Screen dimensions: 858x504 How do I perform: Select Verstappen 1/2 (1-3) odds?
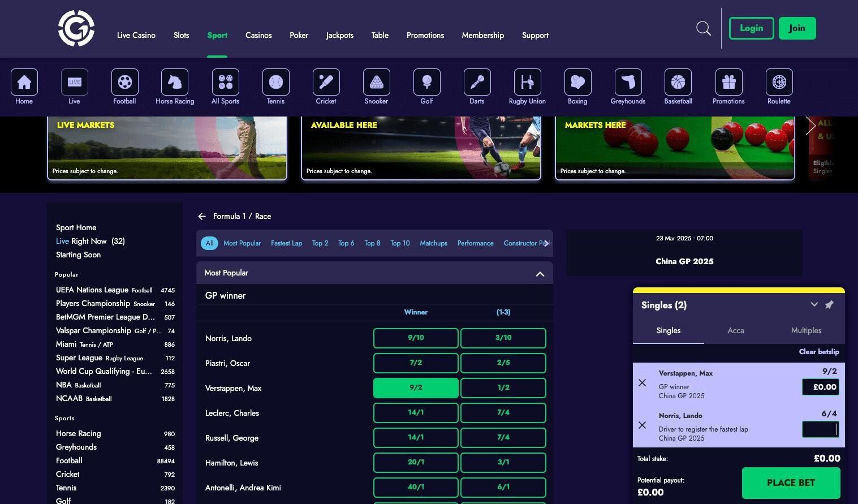[x=503, y=388]
